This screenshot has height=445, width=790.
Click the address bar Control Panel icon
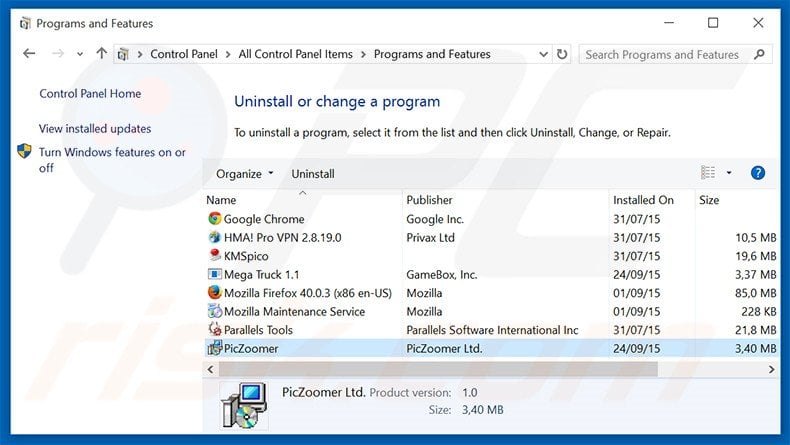[x=123, y=54]
